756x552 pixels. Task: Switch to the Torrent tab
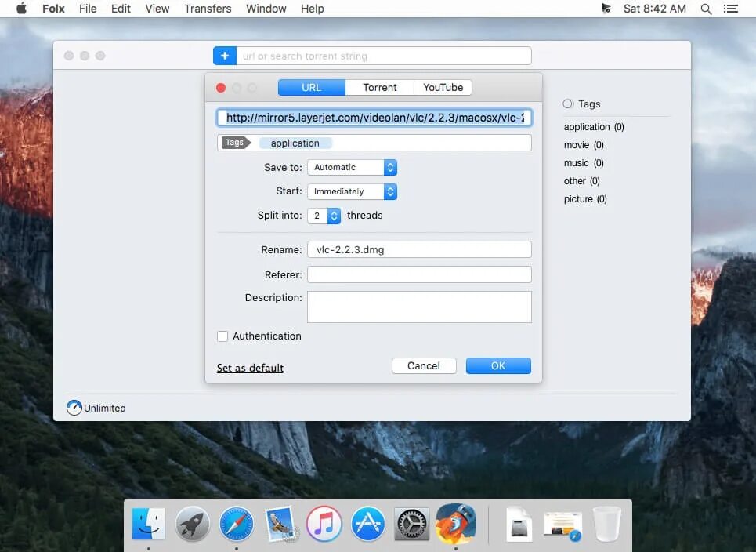tap(379, 87)
